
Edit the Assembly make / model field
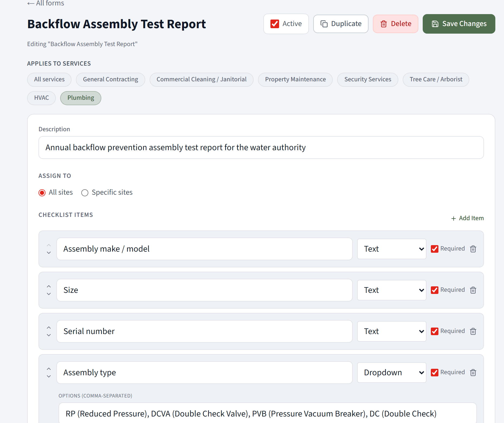(x=205, y=249)
